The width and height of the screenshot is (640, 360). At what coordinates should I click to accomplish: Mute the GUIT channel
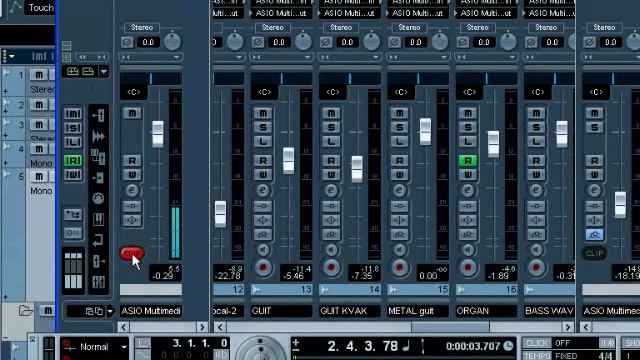click(263, 113)
